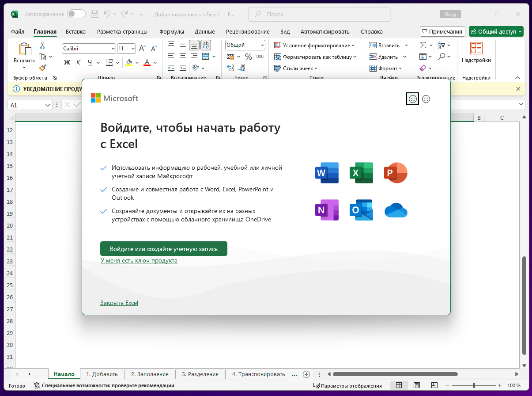Toggle bold formatting (Ж)
Screen dimensions: 532x396
tap(67, 62)
